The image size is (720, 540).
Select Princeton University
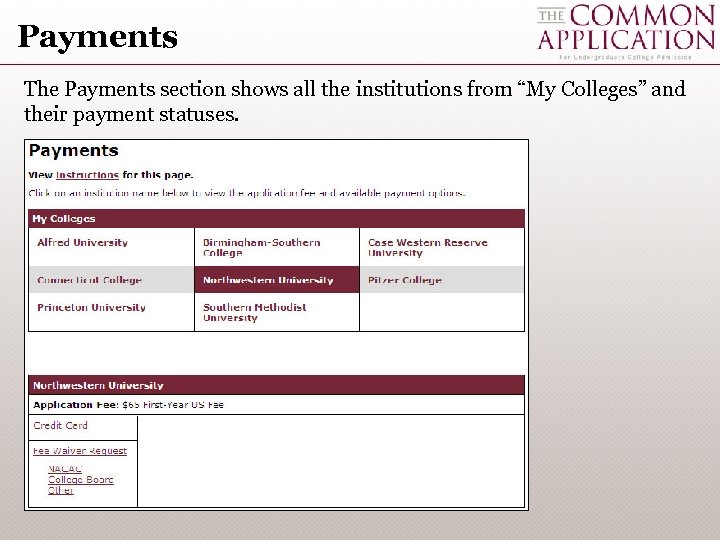click(x=91, y=308)
